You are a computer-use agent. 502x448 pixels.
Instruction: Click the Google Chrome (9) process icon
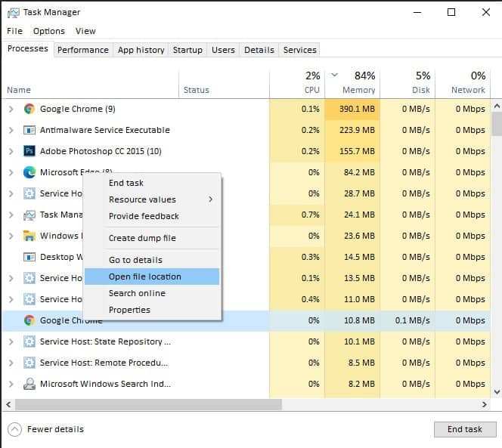click(x=29, y=109)
